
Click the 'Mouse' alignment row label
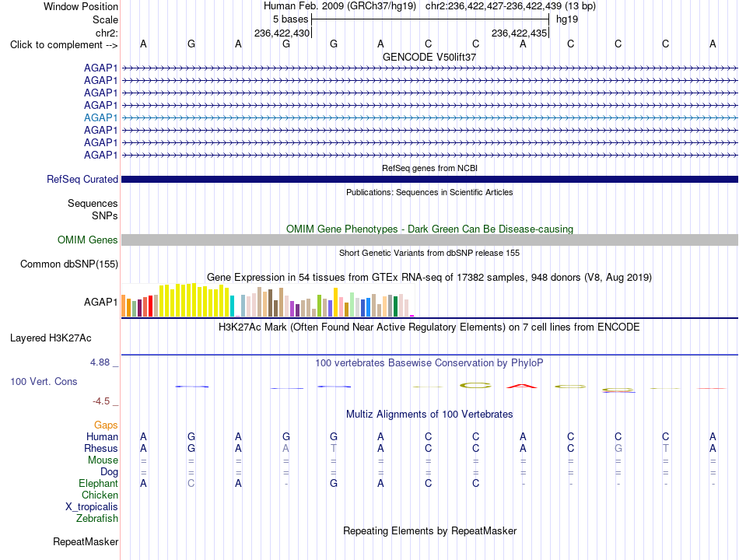(x=103, y=460)
